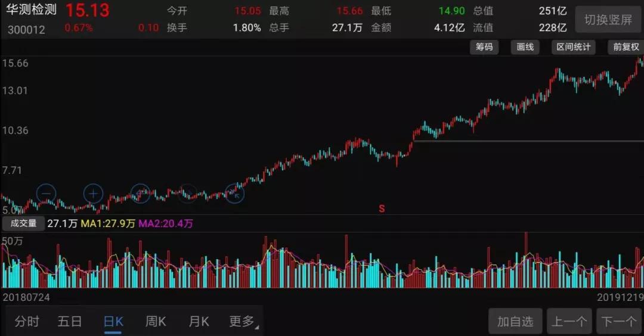Open the 五日 chart tab

click(70, 322)
